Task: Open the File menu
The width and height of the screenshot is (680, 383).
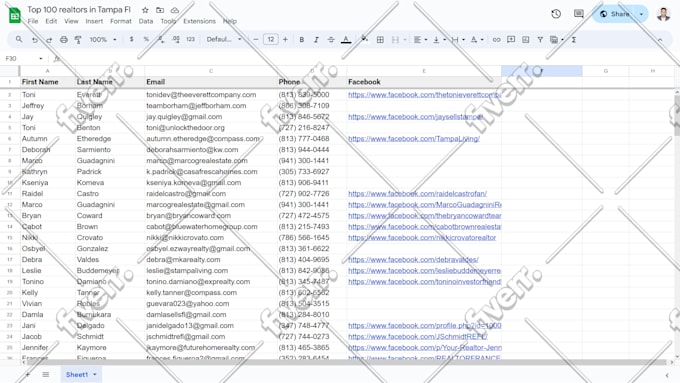Action: click(x=33, y=21)
